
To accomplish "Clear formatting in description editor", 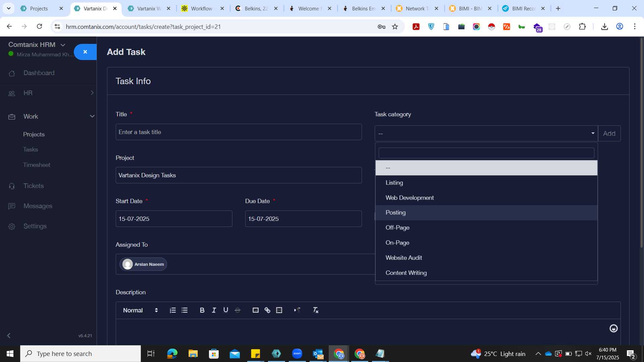I will pyautogui.click(x=316, y=310).
